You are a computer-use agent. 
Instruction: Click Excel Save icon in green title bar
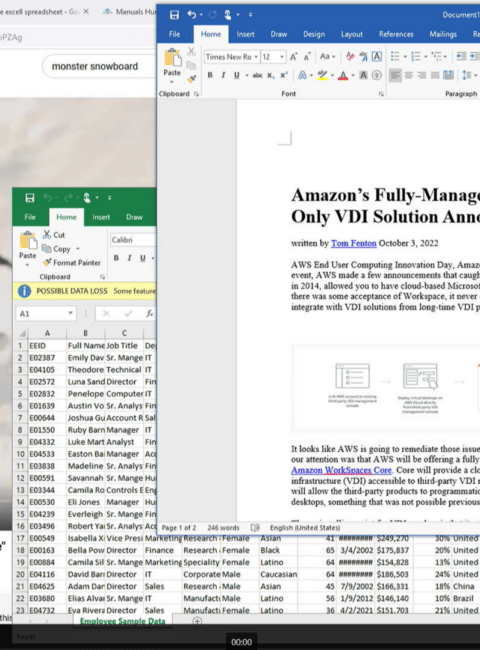[x=30, y=198]
